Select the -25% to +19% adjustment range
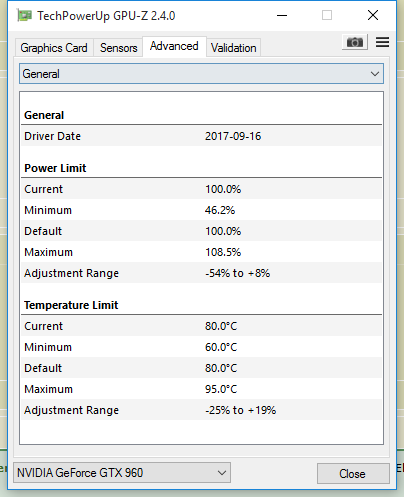This screenshot has height=497, width=404. pos(241,410)
